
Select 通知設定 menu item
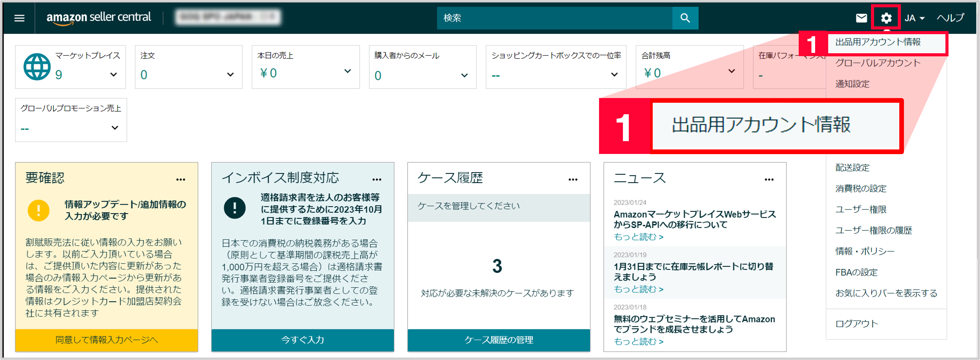tap(852, 84)
